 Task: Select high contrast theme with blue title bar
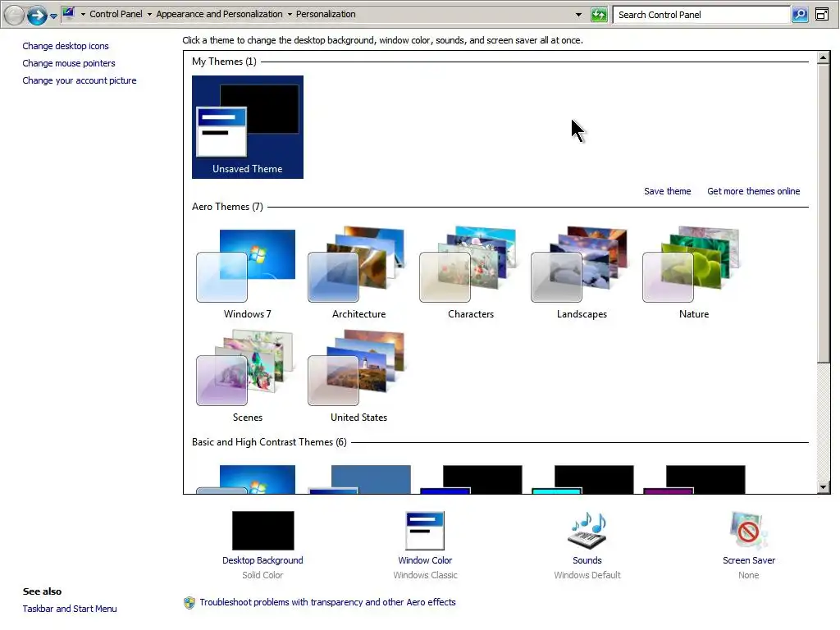pos(471,479)
